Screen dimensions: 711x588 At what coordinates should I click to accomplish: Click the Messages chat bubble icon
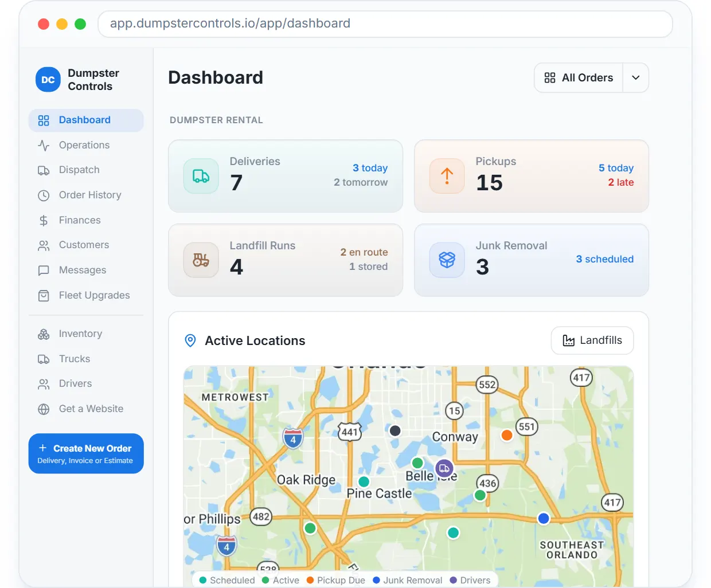44,271
